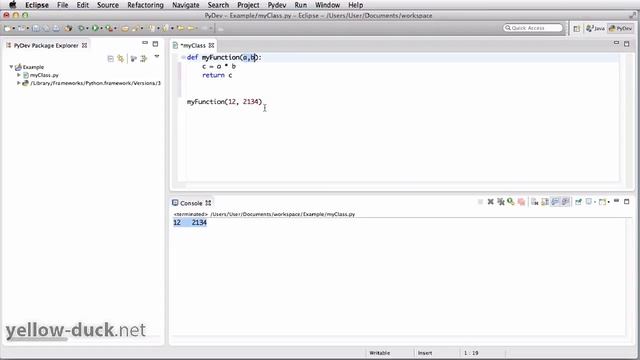640x360 pixels.
Task: Open the New file dropdown arrow
Action: tap(14, 28)
